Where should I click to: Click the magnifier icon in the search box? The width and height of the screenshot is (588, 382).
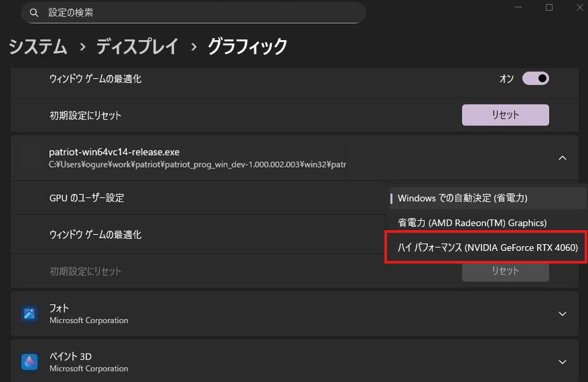point(34,13)
